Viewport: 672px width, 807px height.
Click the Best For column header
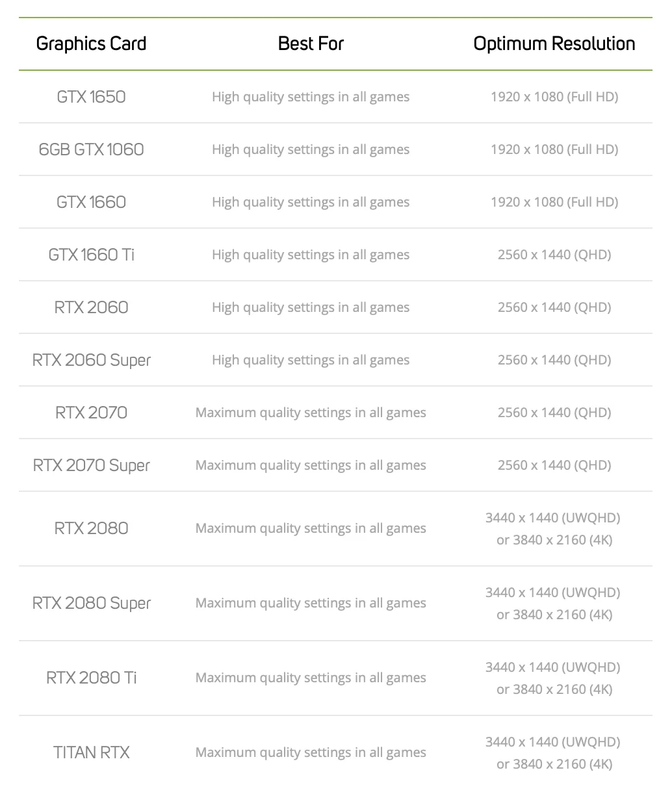[311, 44]
